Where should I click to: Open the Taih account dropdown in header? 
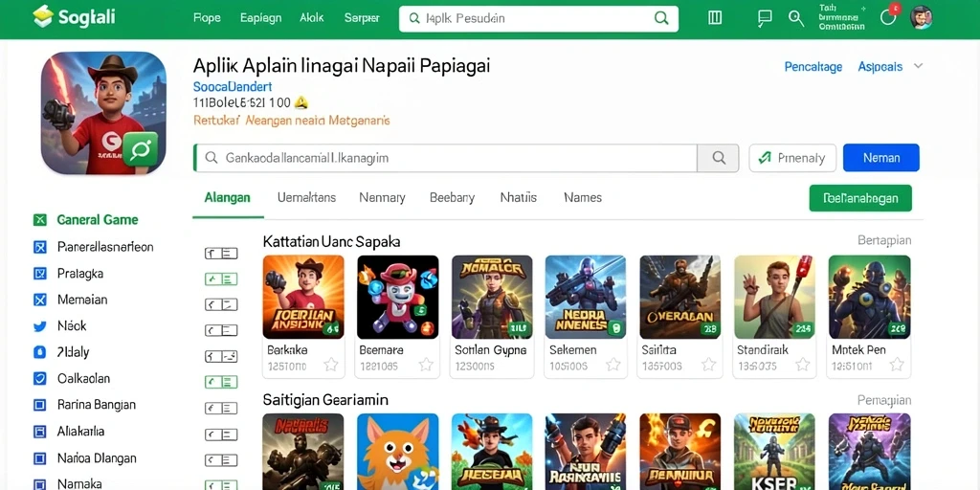(842, 17)
